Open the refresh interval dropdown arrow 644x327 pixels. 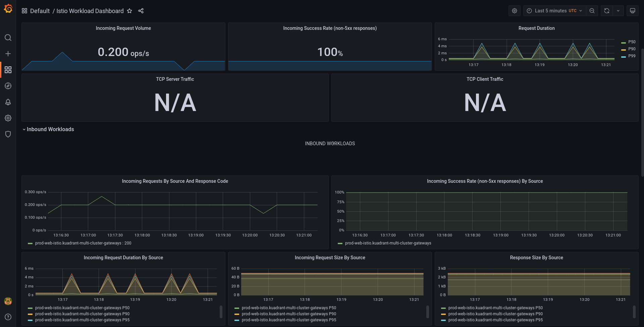618,11
